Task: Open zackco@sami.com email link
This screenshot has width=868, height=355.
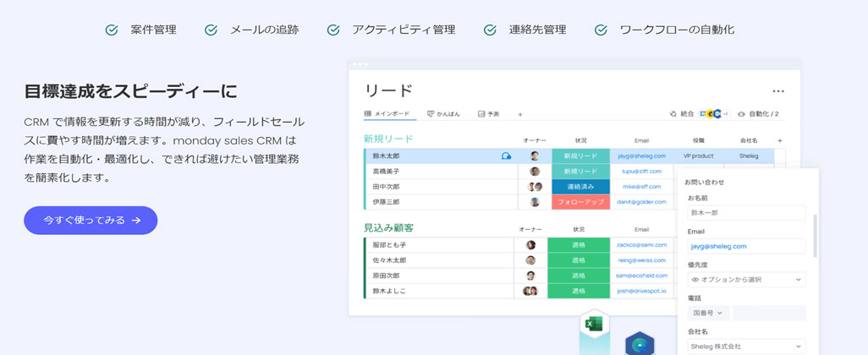Action: (x=641, y=244)
